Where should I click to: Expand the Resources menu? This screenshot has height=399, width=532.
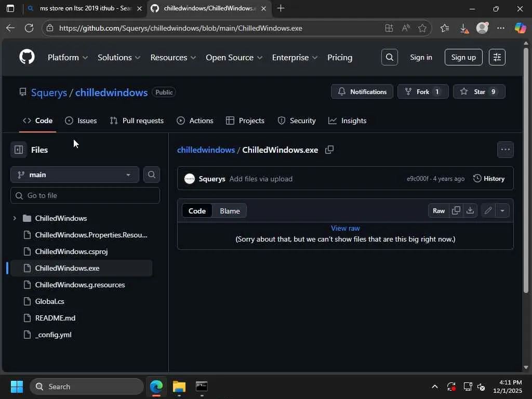click(x=173, y=57)
